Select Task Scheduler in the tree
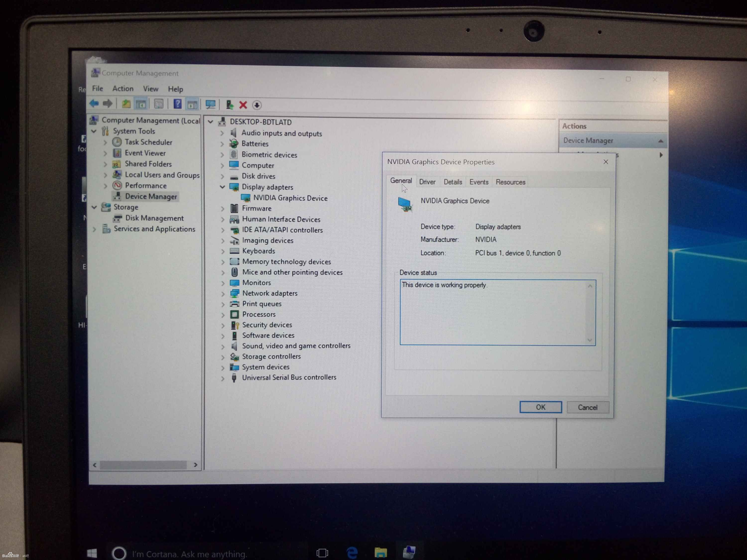Image resolution: width=747 pixels, height=560 pixels. (148, 142)
